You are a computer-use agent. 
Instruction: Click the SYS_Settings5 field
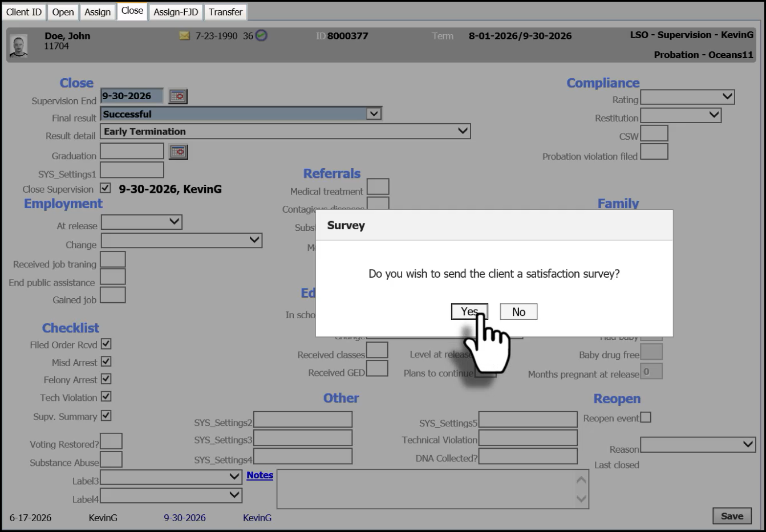click(x=528, y=420)
